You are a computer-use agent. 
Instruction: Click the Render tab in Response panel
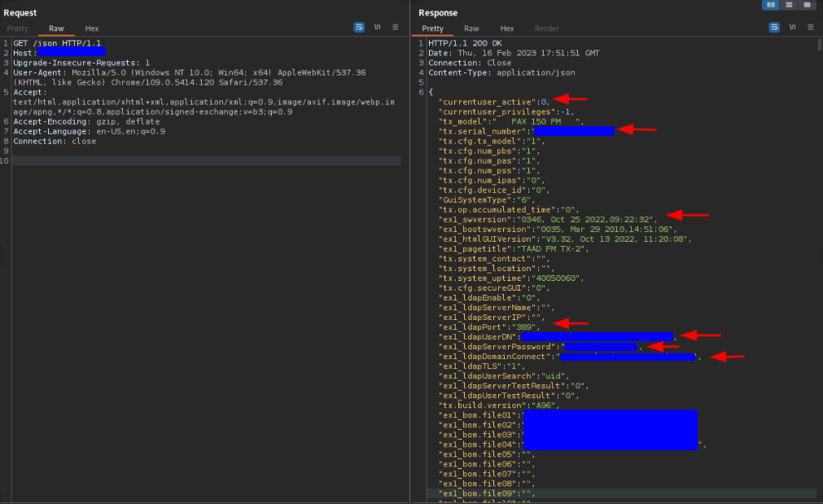click(x=546, y=28)
